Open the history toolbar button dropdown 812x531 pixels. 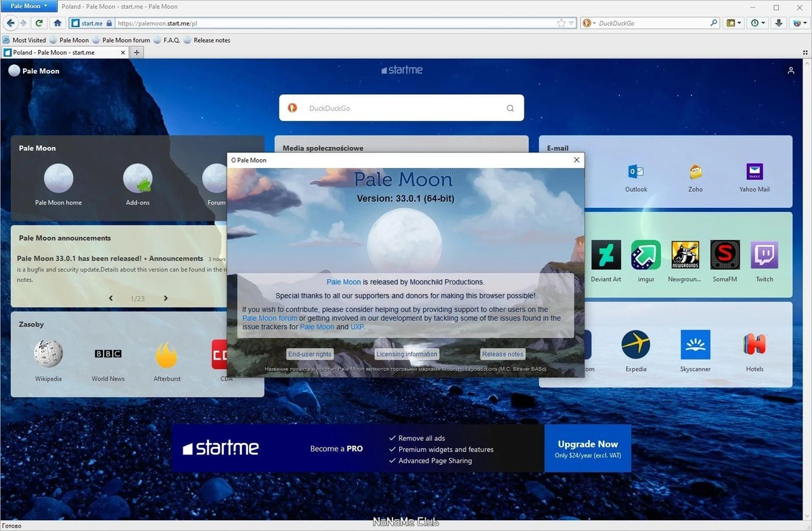(x=758, y=23)
